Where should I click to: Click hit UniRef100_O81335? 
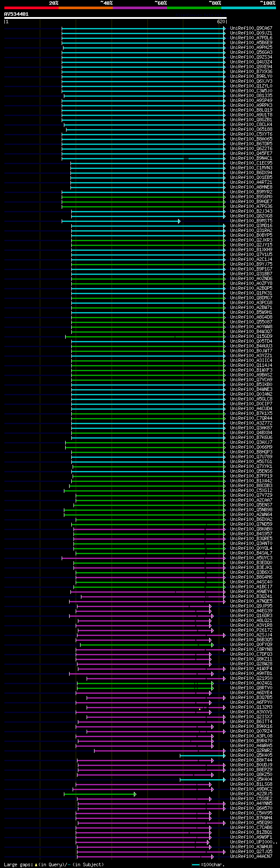[x=251, y=96]
